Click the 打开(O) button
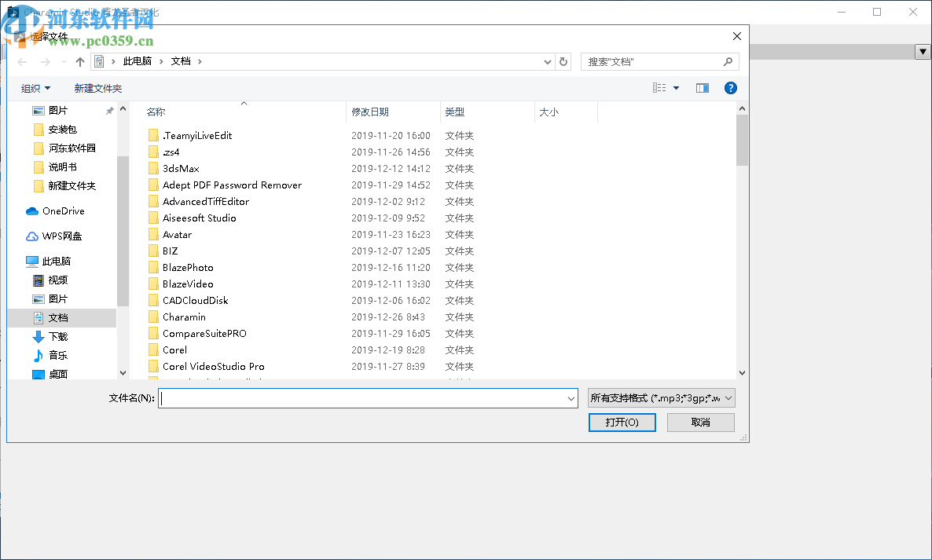 [x=622, y=423]
